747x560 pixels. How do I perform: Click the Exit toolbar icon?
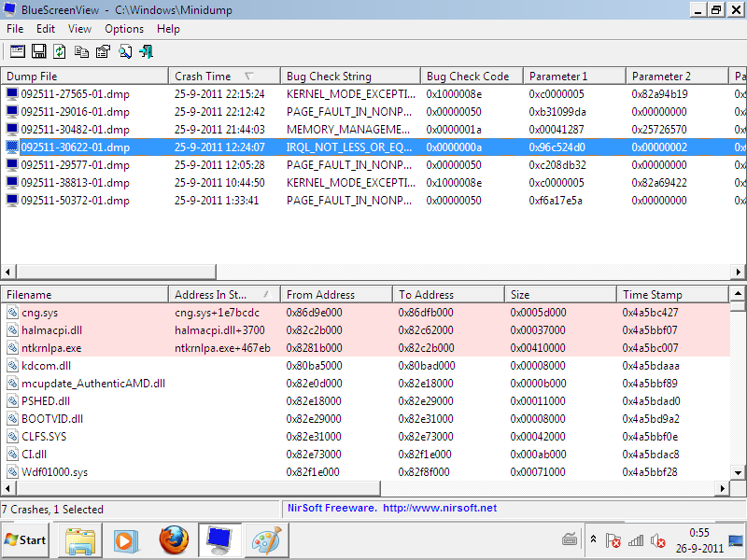pyautogui.click(x=147, y=51)
